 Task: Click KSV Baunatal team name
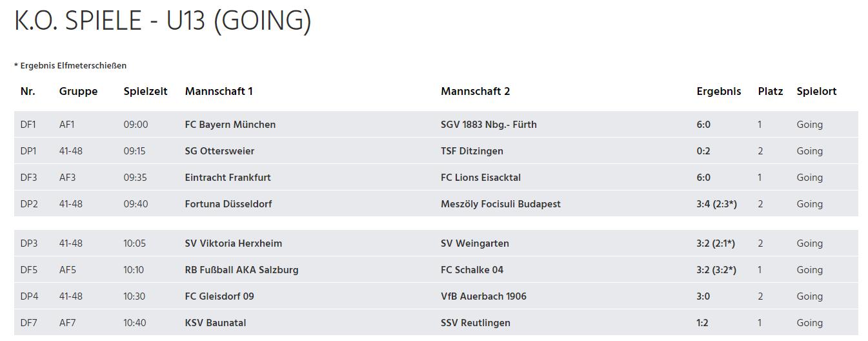215,323
